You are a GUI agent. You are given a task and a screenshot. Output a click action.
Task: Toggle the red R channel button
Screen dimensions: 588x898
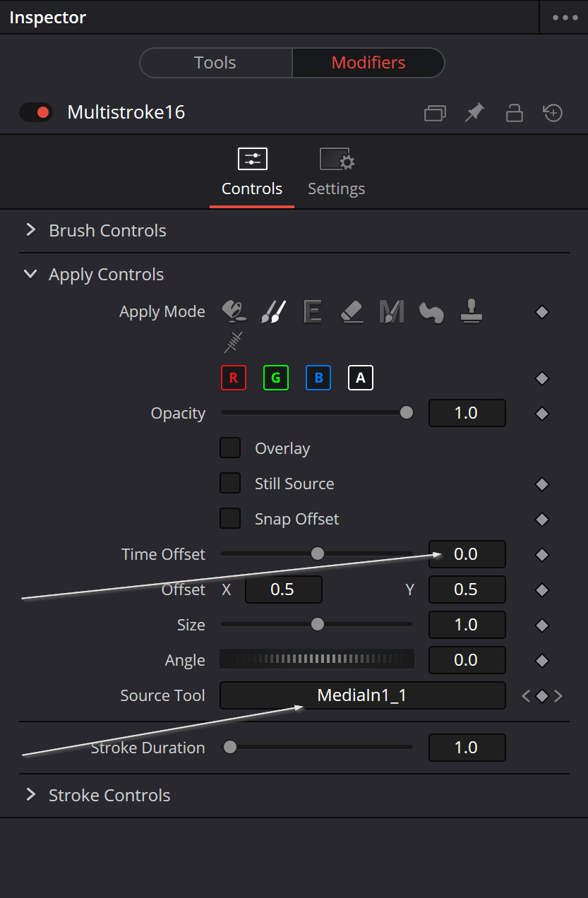(x=234, y=378)
